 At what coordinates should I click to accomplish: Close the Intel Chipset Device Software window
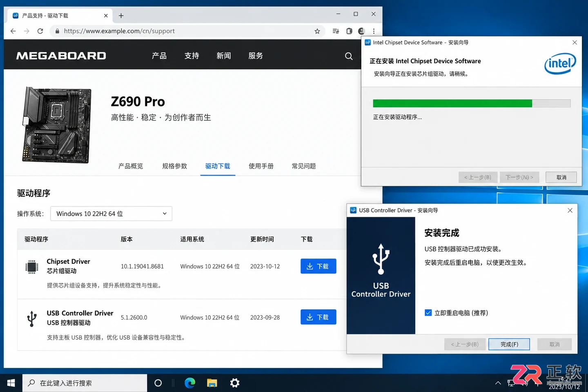[x=575, y=42]
